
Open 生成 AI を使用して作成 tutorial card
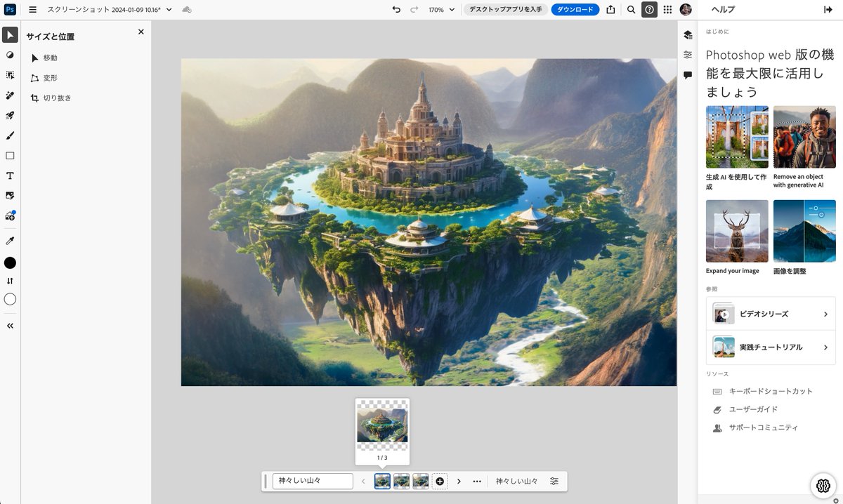coord(737,148)
